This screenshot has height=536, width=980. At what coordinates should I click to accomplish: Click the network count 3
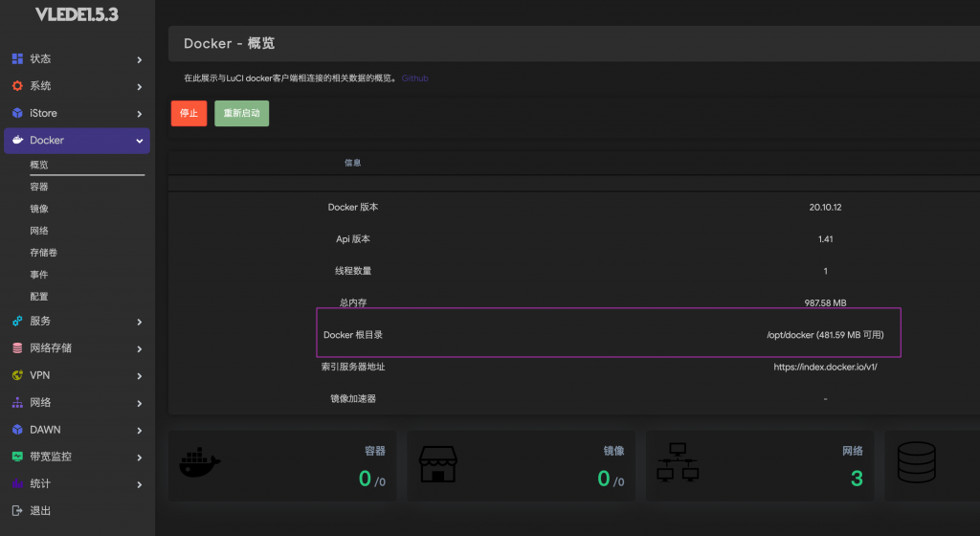857,479
